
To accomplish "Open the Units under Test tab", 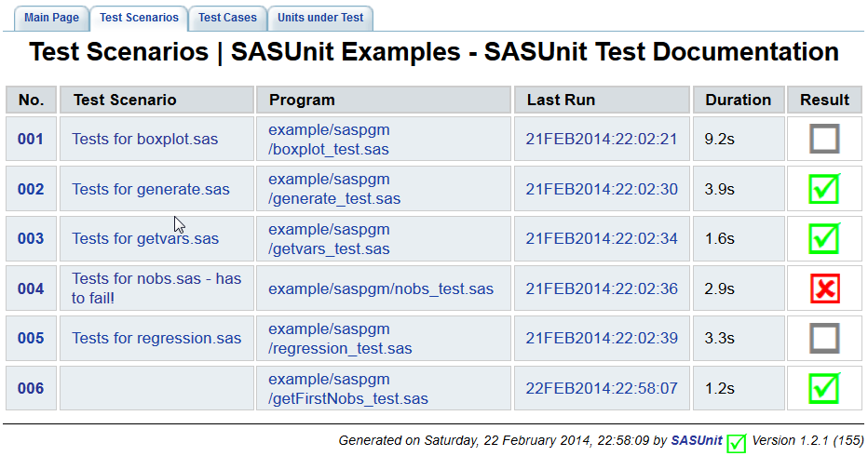I will click(320, 18).
